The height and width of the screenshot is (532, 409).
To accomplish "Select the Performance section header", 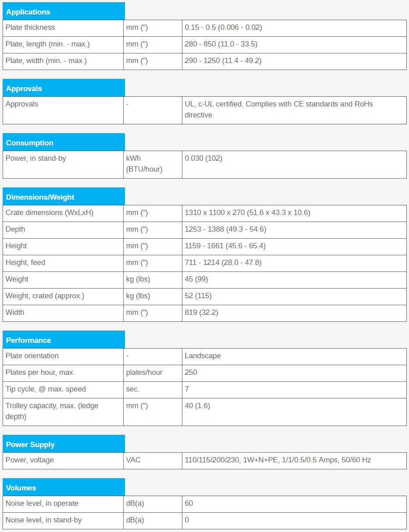I will [x=28, y=340].
